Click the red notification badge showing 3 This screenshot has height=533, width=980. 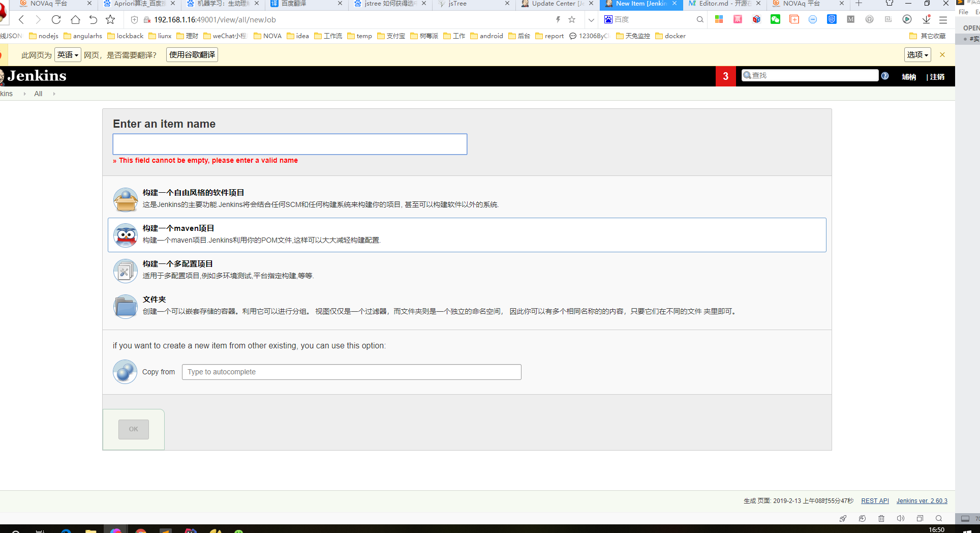coord(725,76)
